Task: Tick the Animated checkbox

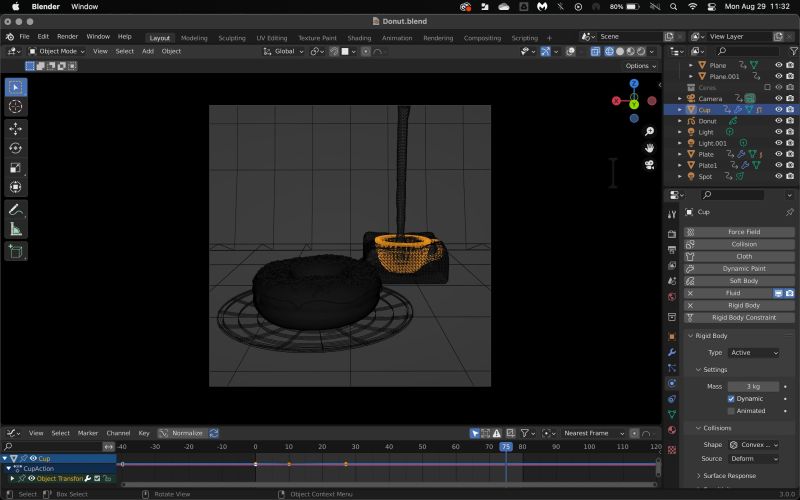Action: coord(731,410)
